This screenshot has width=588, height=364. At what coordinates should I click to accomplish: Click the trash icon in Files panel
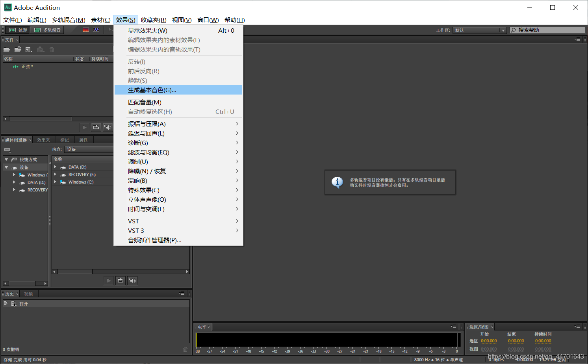[x=52, y=50]
